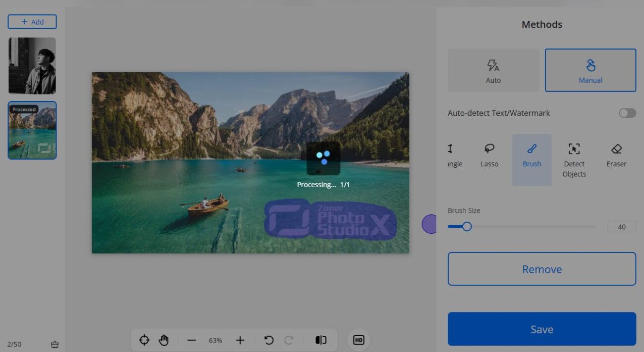Click the Brush Size slider handle
The image size is (644, 352).
467,227
